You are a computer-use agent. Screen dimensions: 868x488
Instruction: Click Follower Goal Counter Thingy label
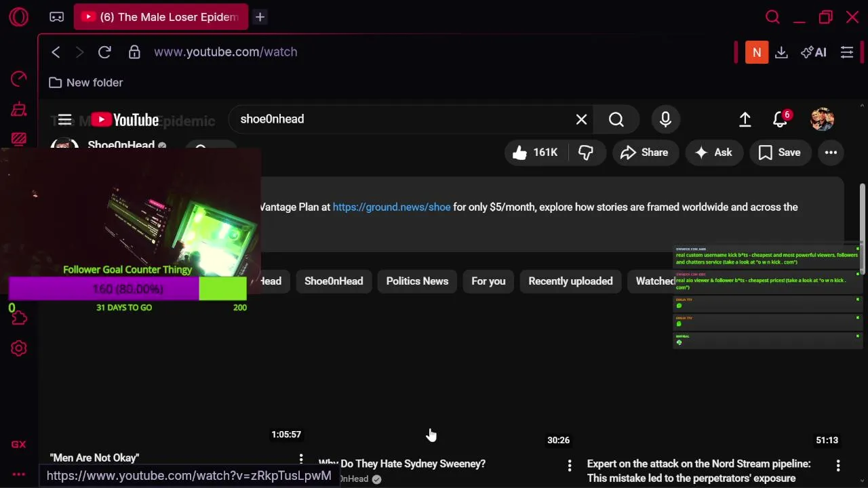pyautogui.click(x=127, y=270)
